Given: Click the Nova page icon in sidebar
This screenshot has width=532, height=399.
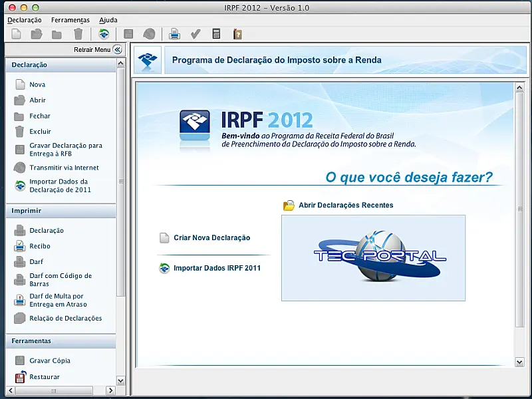Looking at the screenshot, I should tap(20, 84).
